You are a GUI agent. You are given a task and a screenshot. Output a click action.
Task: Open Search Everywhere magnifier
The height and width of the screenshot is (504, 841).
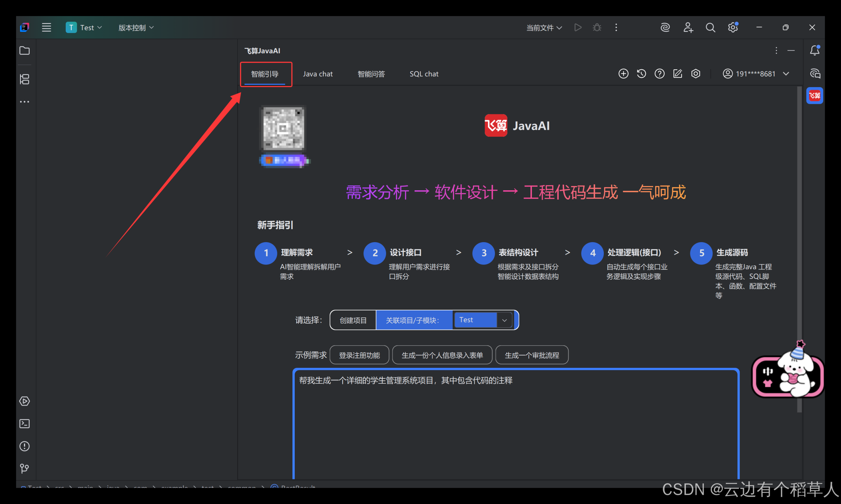[710, 28]
